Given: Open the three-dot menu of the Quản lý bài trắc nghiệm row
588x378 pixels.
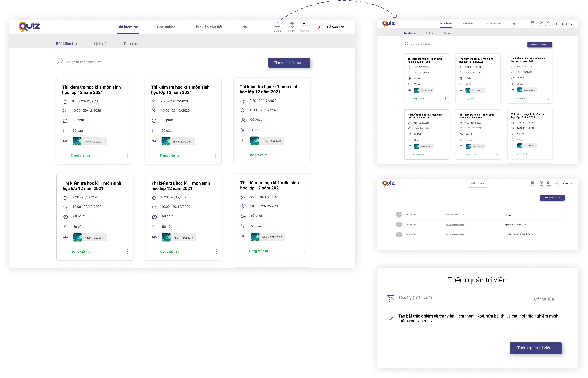Looking at the screenshot, I should pyautogui.click(x=558, y=224).
